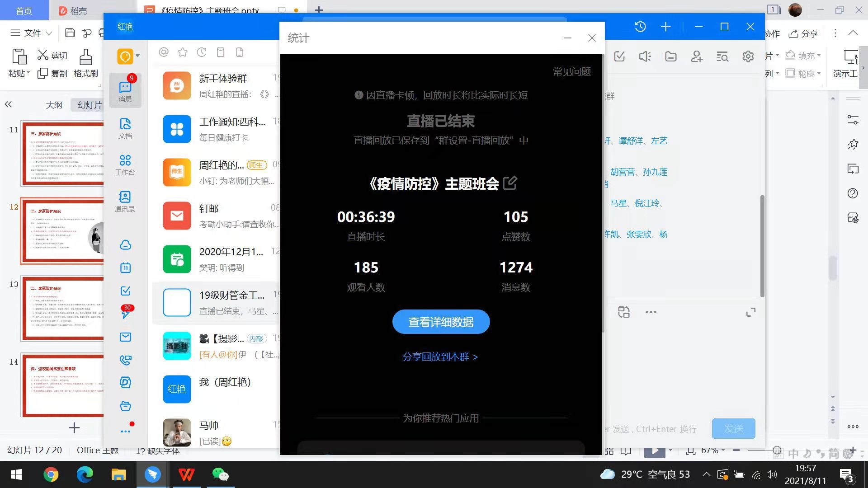This screenshot has height=488, width=868.
Task: Expand the Paste (粘贴) dropdown arrow
Action: (x=28, y=73)
